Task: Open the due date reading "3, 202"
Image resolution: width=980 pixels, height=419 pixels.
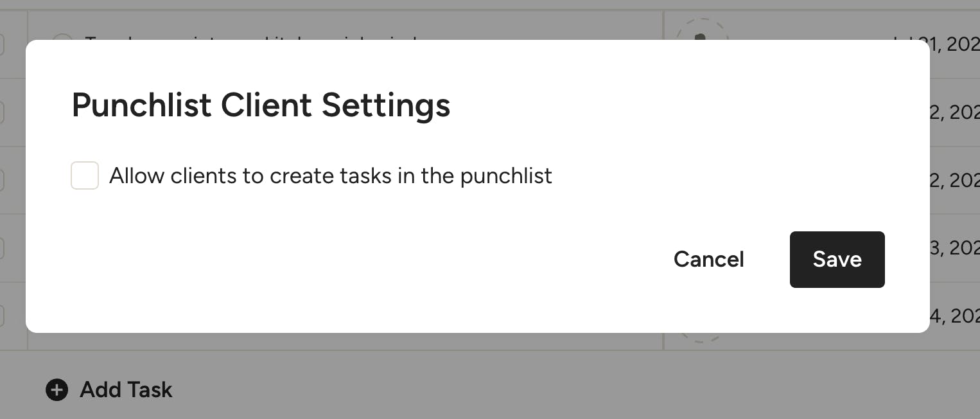Action: 954,247
